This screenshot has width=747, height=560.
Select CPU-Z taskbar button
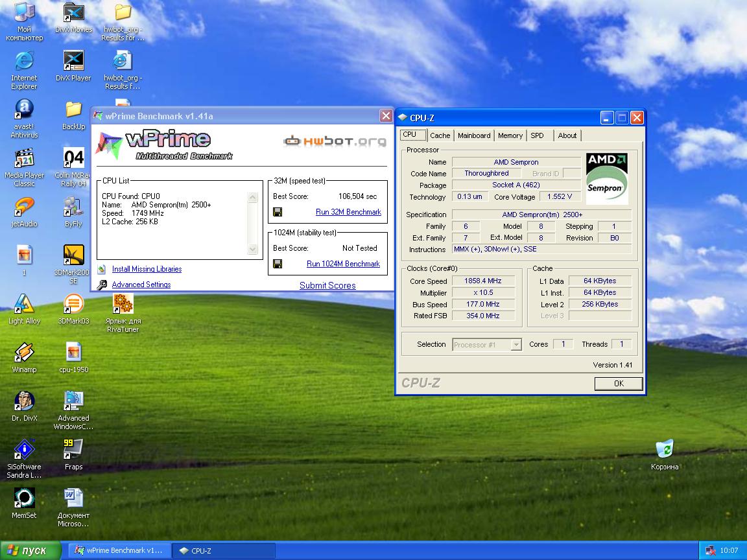(223, 550)
